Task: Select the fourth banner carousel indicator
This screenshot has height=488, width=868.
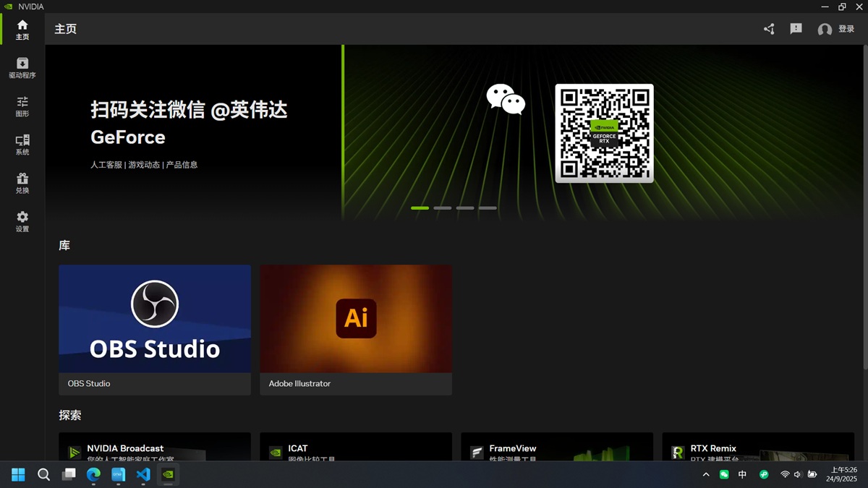Action: tap(488, 208)
